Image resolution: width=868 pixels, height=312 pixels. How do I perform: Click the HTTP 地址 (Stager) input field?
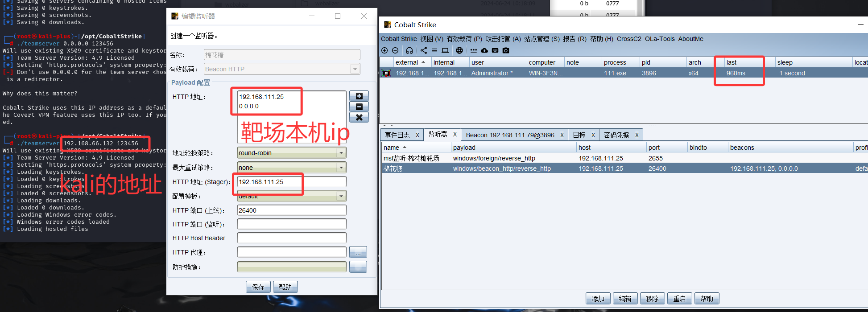[x=292, y=182]
